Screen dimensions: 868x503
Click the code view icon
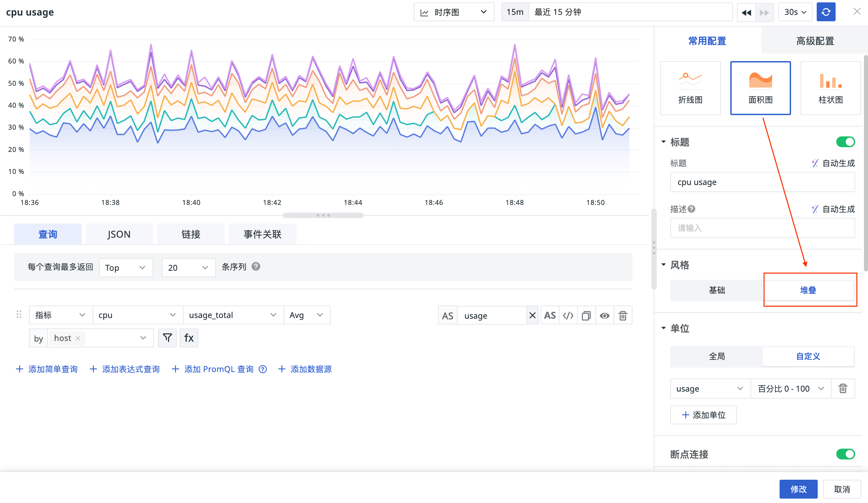tap(568, 315)
